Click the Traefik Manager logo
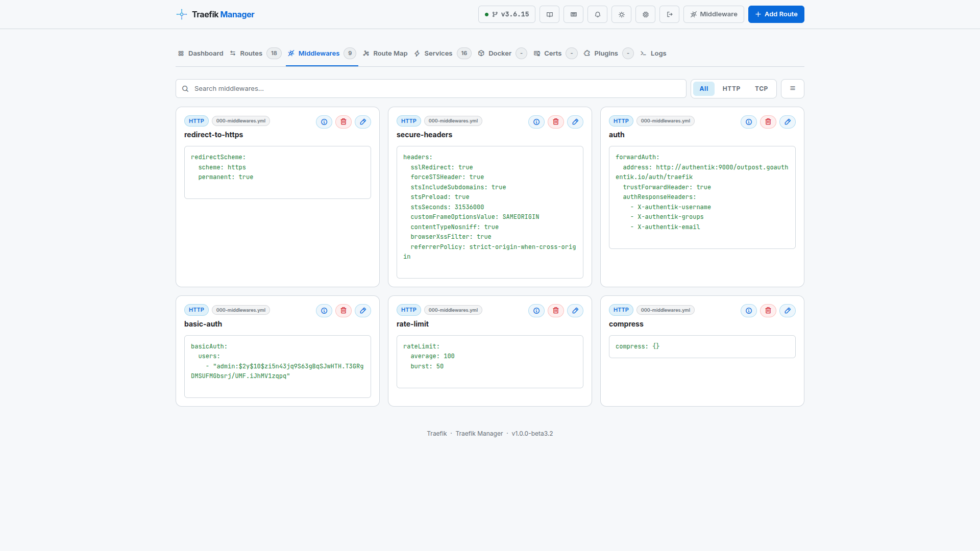 point(215,14)
